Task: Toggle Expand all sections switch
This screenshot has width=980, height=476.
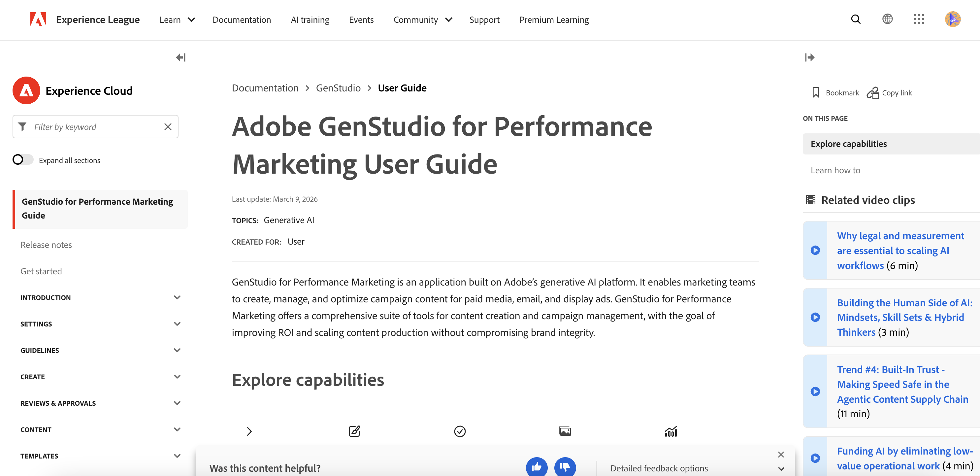Action: [22, 160]
